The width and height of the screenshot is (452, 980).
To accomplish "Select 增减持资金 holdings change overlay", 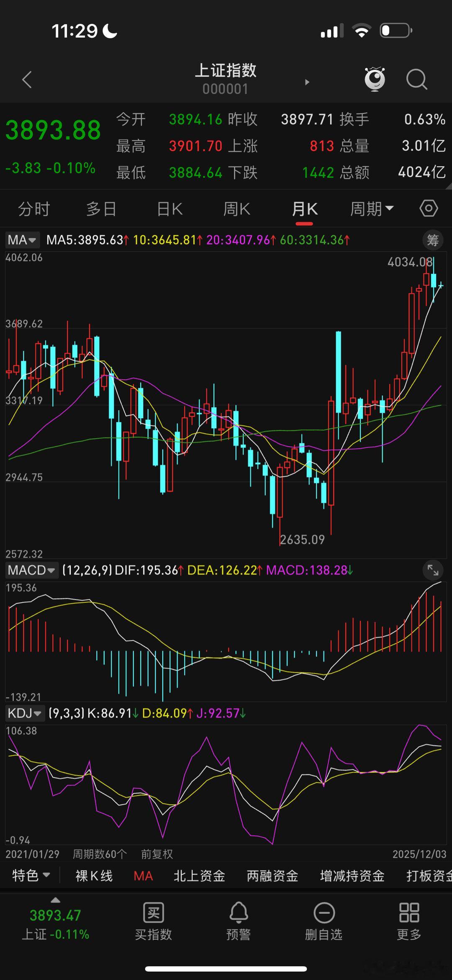I will (x=352, y=876).
